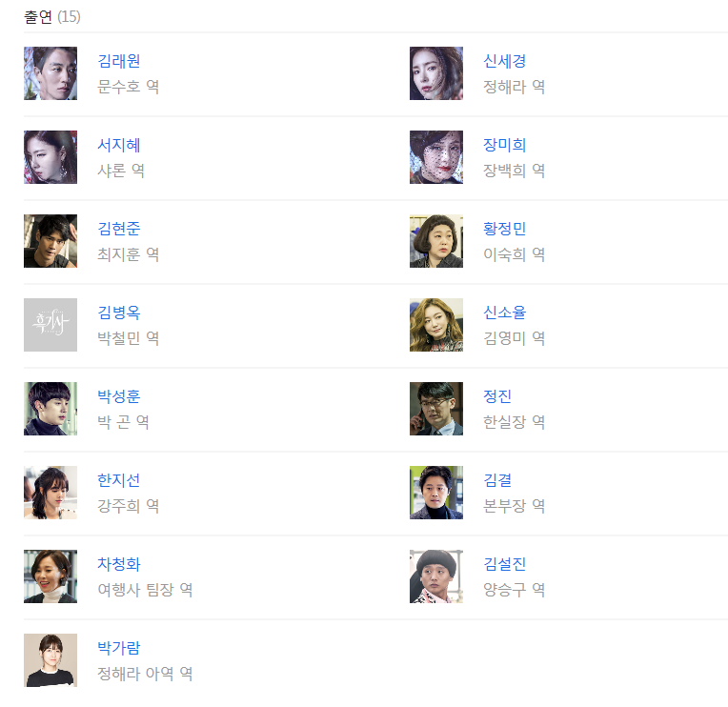Click 김병옥's gray placeholder thumbnail
728x707 pixels.
tap(51, 325)
